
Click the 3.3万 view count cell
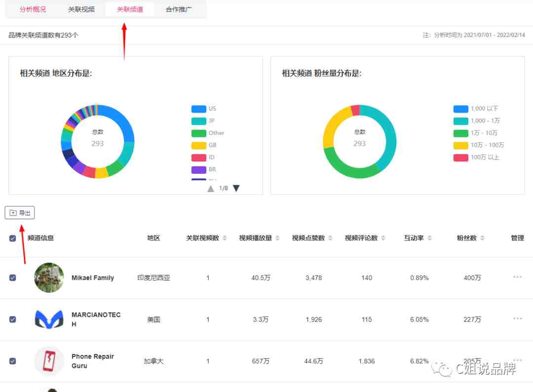(x=261, y=319)
